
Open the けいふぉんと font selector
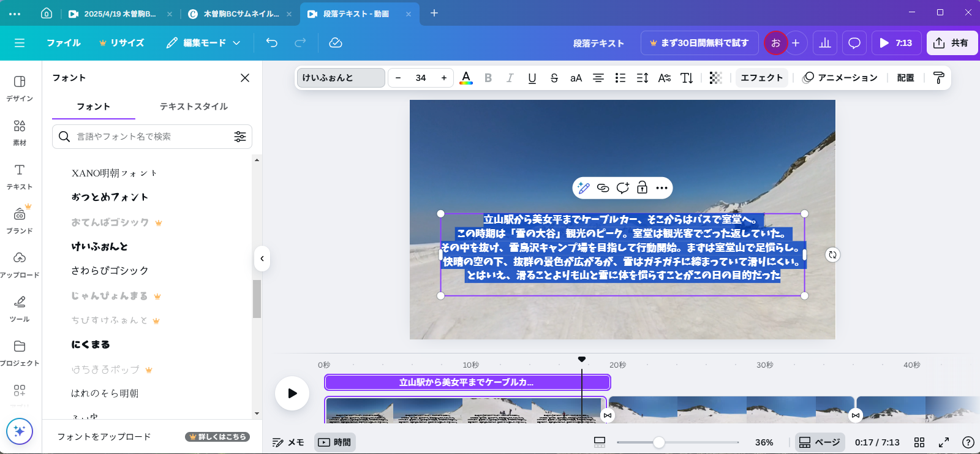coord(341,78)
